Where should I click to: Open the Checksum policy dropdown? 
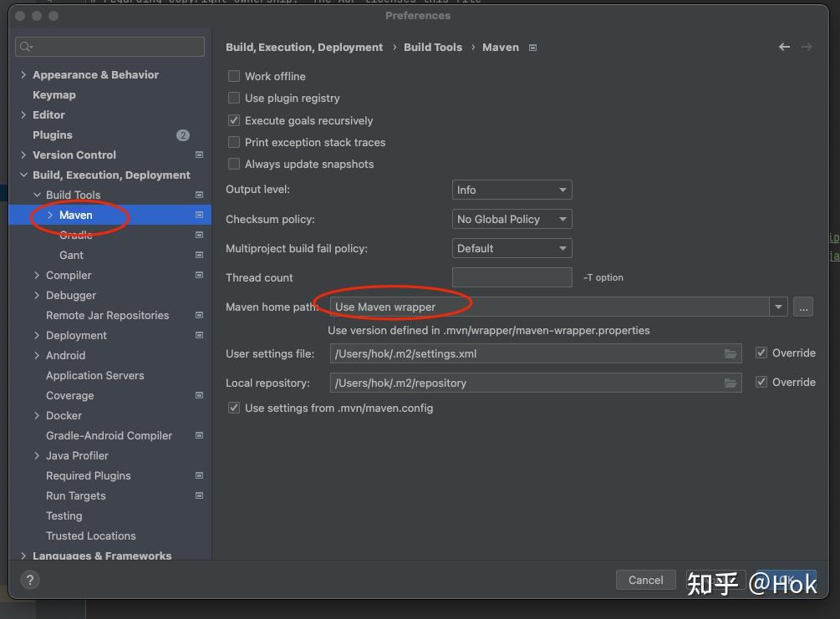(512, 219)
